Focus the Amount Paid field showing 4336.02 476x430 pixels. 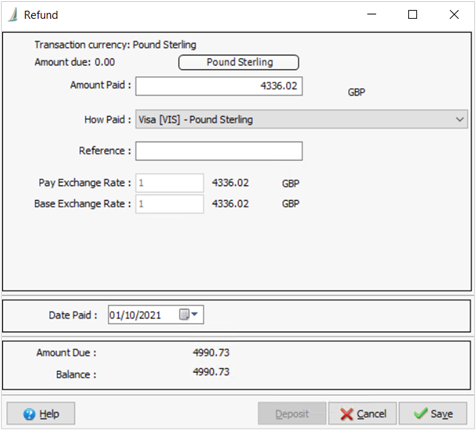point(219,86)
